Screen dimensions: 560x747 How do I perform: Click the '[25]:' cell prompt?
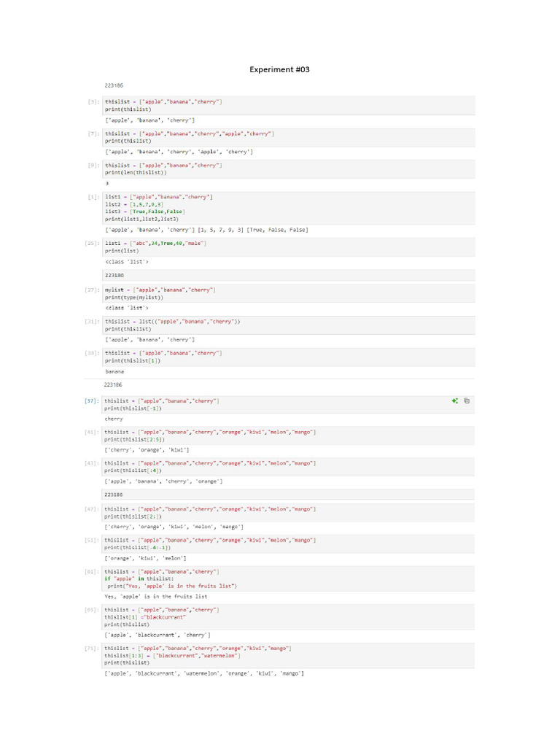93,244
